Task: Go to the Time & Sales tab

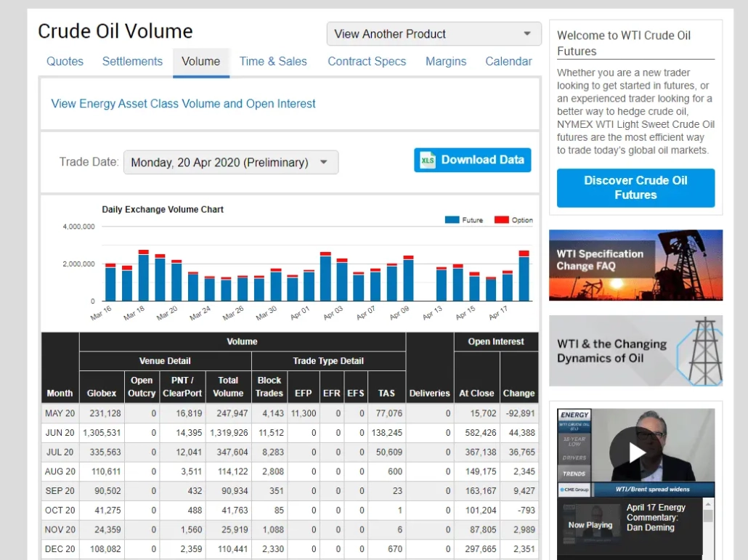Action: pyautogui.click(x=273, y=62)
